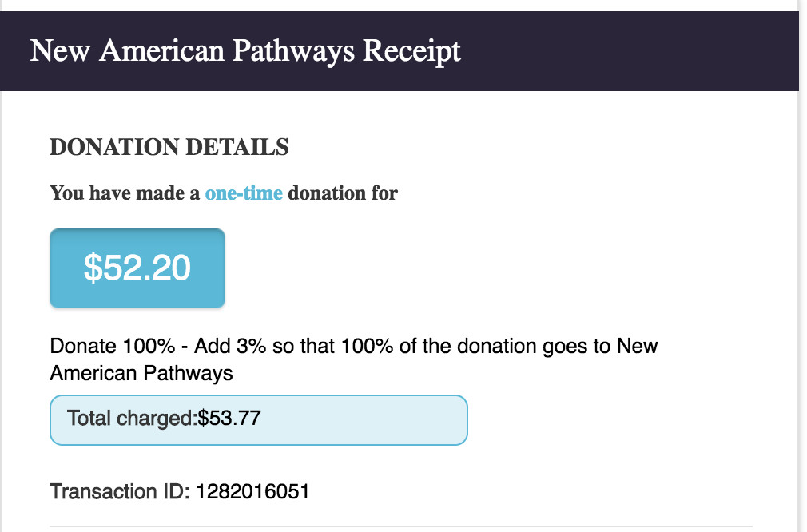807x532 pixels.
Task: Click the blue "one-time" link
Action: coord(244,193)
